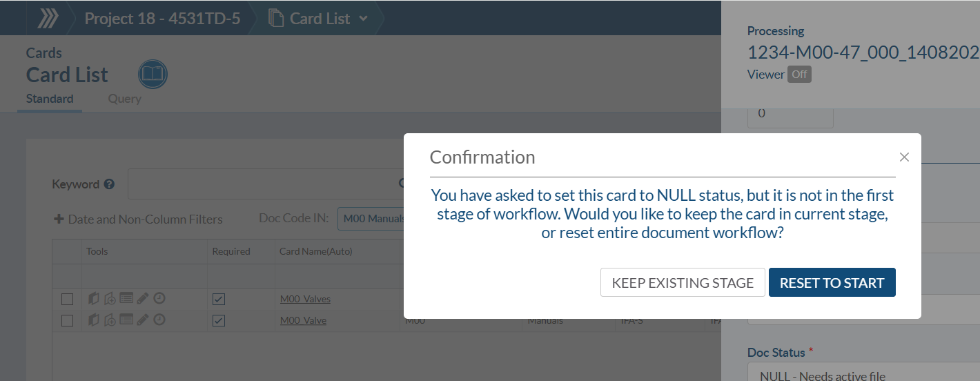980x381 pixels.
Task: Expand the Card List breadcrumb dropdown
Action: click(363, 19)
